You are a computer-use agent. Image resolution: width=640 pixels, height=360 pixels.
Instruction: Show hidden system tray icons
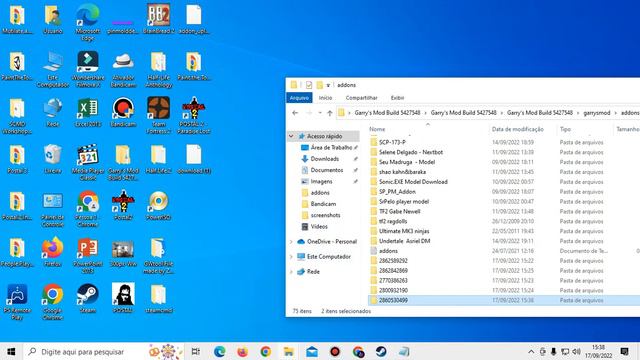531,351
